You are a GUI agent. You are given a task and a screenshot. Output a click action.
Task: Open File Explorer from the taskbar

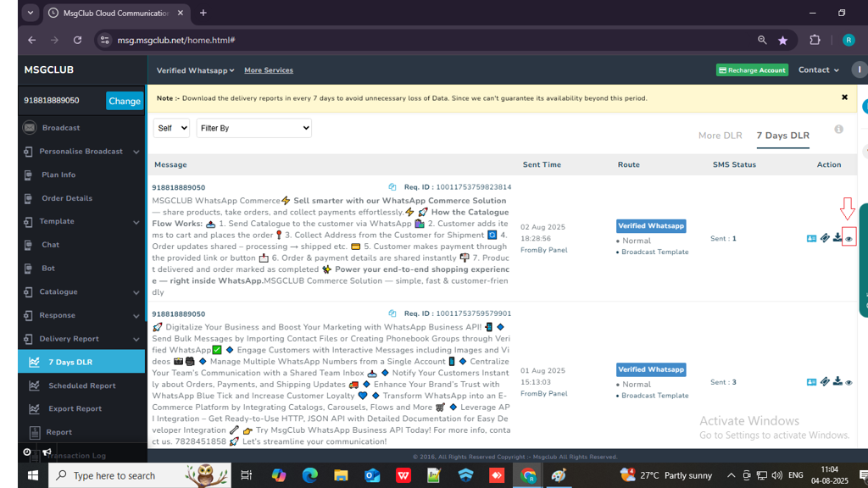[341, 475]
